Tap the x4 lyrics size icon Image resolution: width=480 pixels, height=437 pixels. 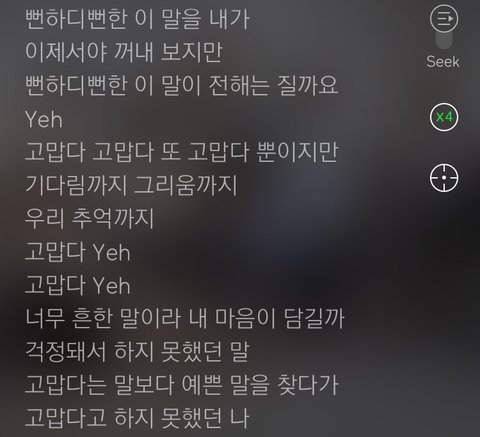444,117
